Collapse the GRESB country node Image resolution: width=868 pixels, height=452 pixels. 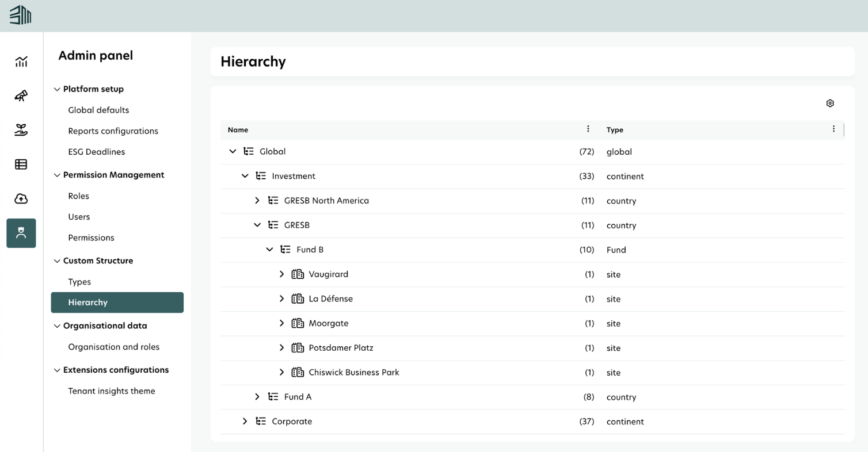[257, 225]
